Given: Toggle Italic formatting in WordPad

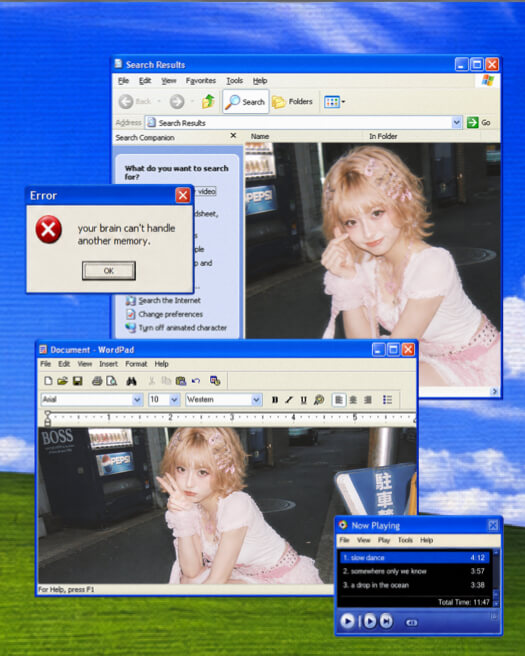Looking at the screenshot, I should (x=289, y=400).
